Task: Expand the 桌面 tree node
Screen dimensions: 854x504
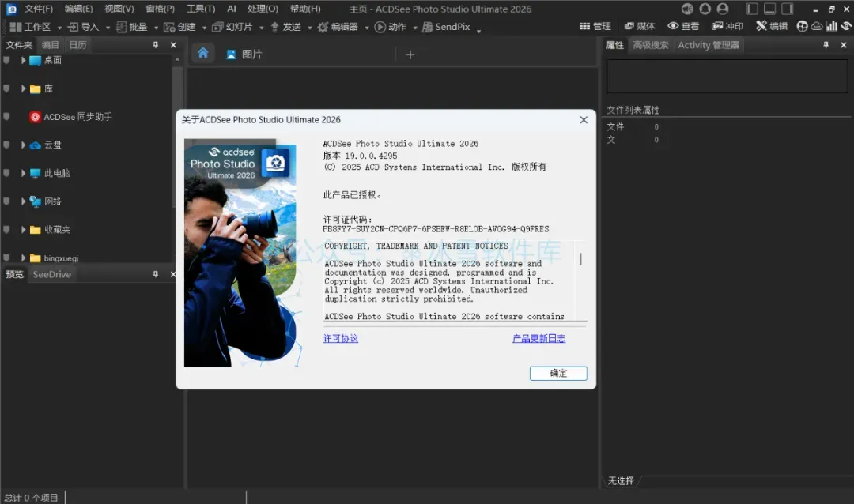Action: [x=24, y=60]
